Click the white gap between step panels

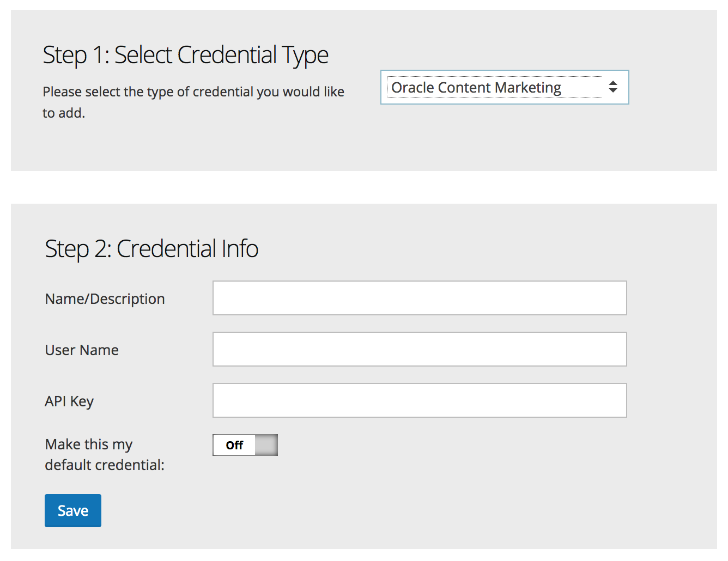pyautogui.click(x=364, y=187)
